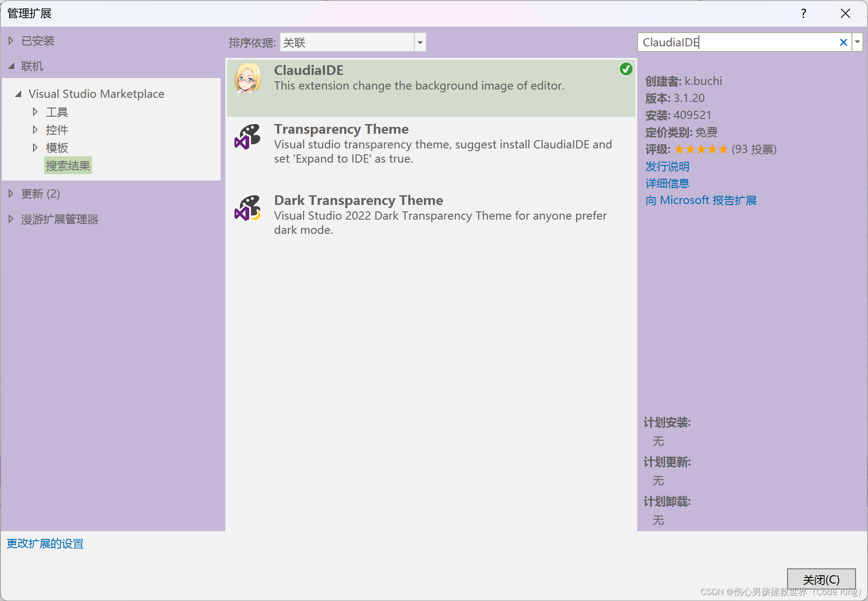The width and height of the screenshot is (868, 601).
Task: Click the 创建者: k.buchi text
Action: [684, 81]
